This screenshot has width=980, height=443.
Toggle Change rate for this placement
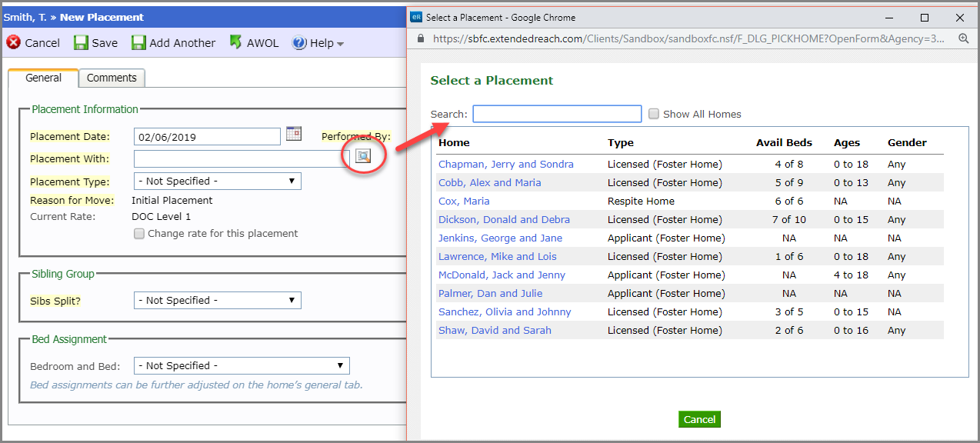139,234
